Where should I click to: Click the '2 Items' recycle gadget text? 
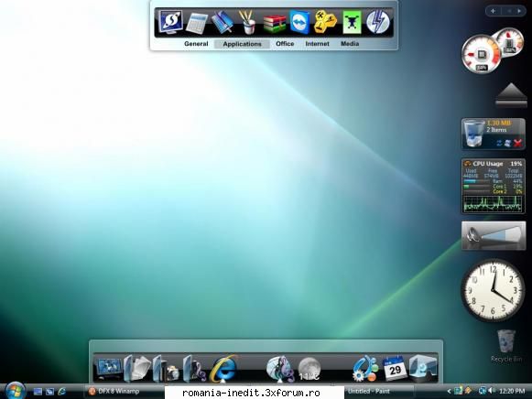tap(496, 130)
